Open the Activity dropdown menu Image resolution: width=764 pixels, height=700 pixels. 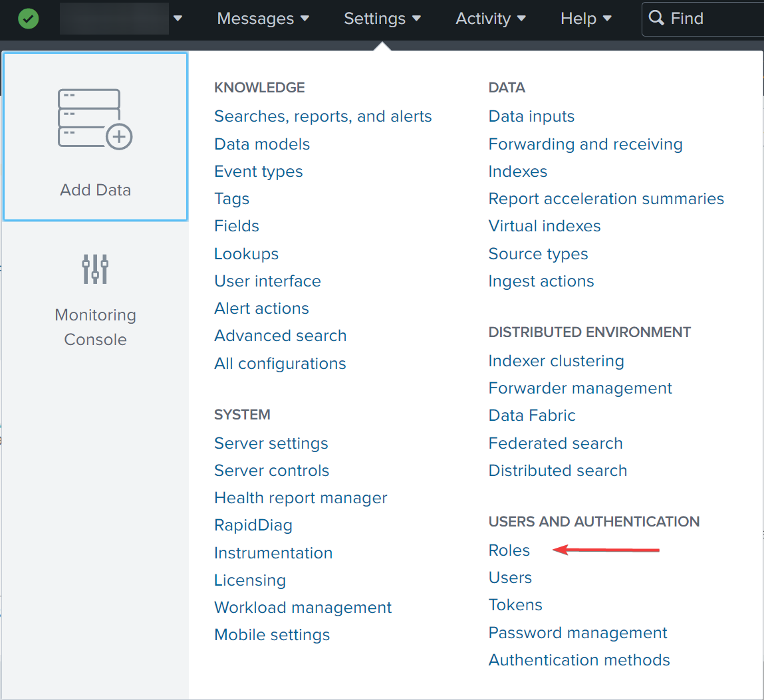click(x=491, y=19)
